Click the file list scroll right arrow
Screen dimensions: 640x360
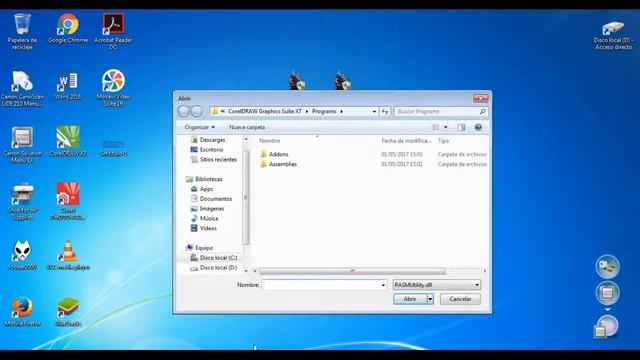pos(484,271)
